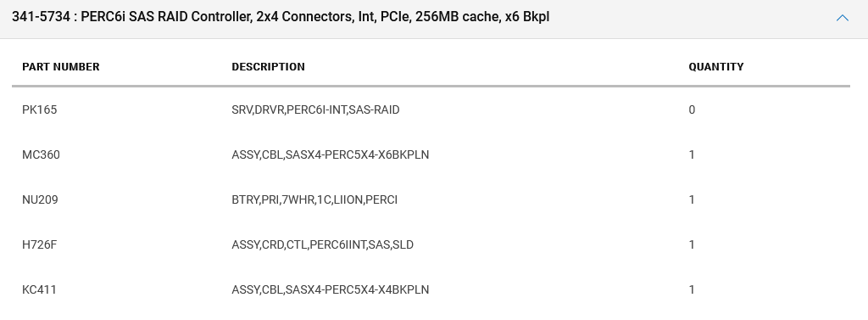Sort by PART NUMBER column header
Screen dimensions: 868x320
click(x=61, y=66)
